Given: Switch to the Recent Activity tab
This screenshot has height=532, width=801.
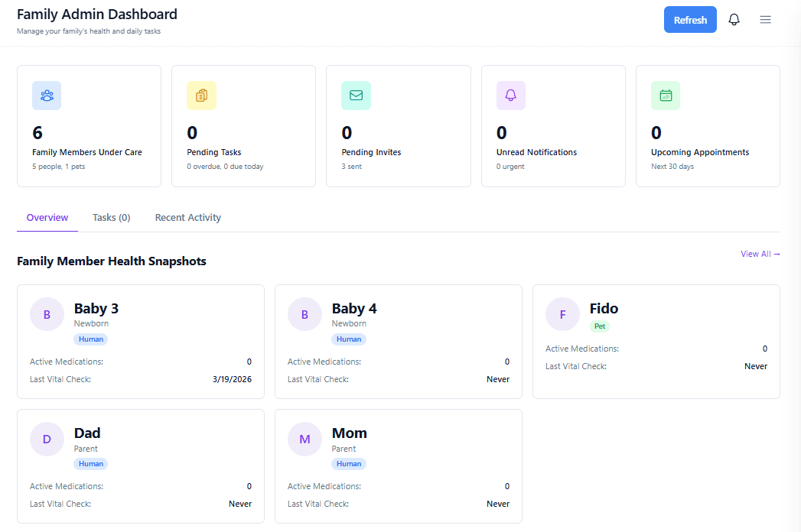Looking at the screenshot, I should pyautogui.click(x=187, y=217).
